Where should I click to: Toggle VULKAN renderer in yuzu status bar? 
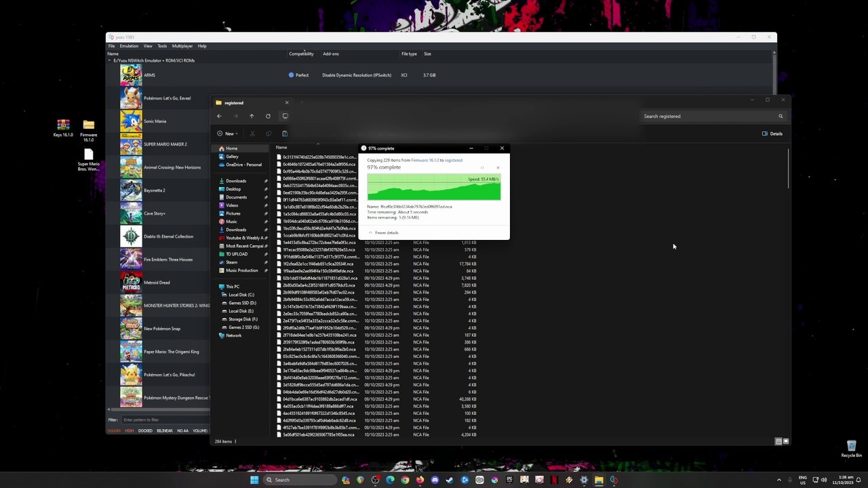coord(114,431)
